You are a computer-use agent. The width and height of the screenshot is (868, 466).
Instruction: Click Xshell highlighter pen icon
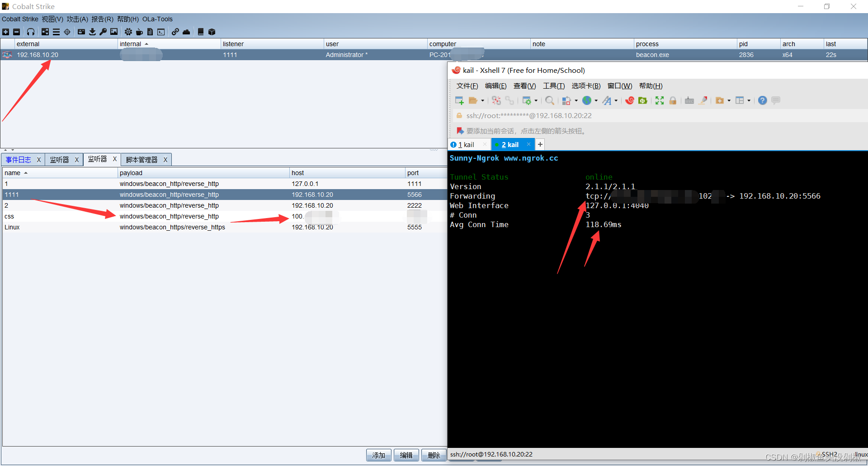[x=703, y=100]
